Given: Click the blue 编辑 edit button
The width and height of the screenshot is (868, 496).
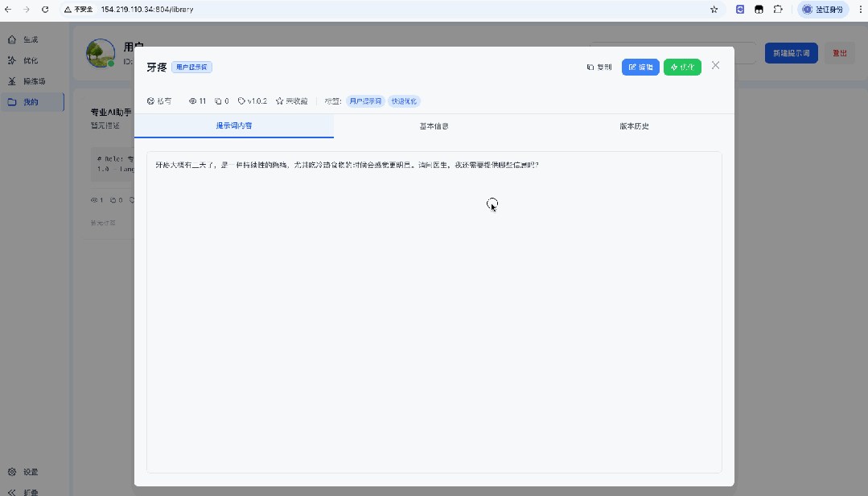Looking at the screenshot, I should point(640,67).
